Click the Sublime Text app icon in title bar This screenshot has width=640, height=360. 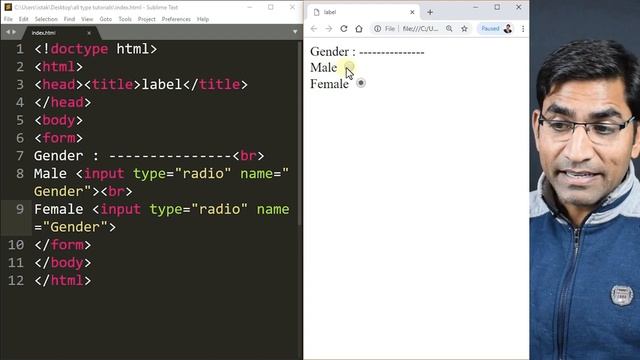pyautogui.click(x=8, y=7)
